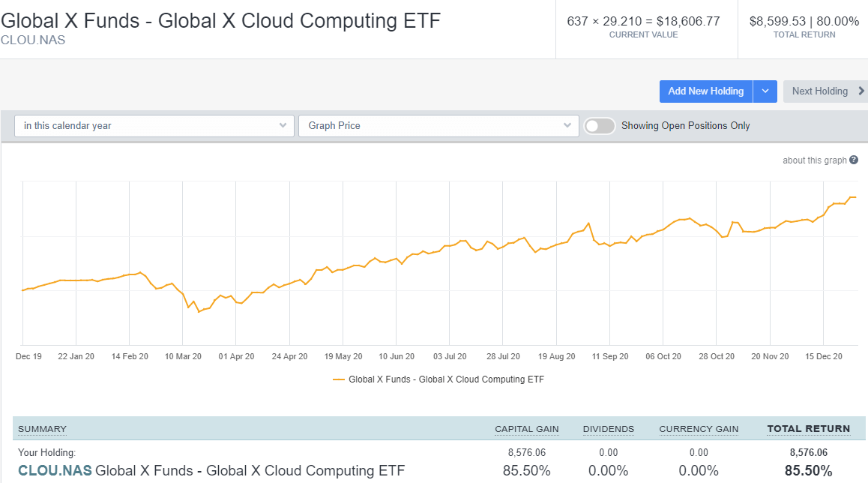
Task: Click the caret on the Graph Price selector
Action: click(567, 126)
